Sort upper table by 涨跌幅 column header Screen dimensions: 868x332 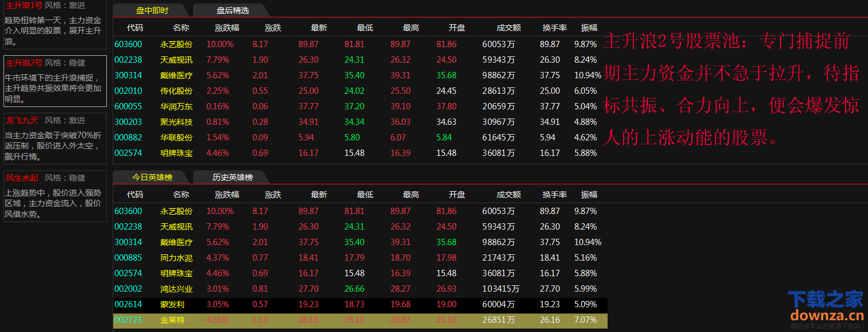pyautogui.click(x=227, y=28)
